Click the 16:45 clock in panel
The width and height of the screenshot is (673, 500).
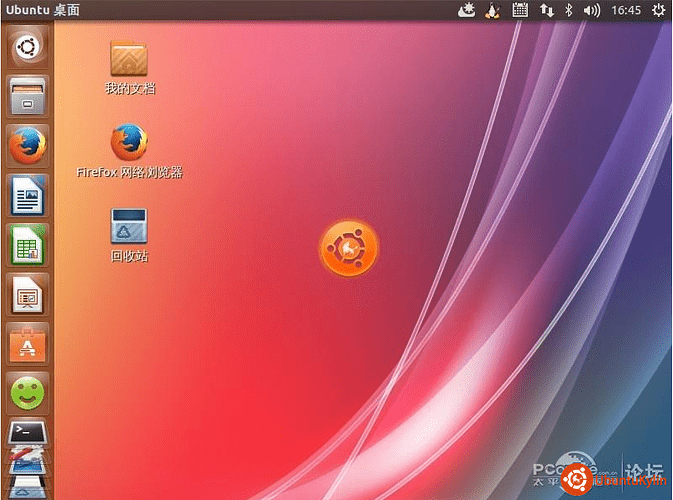(x=626, y=11)
